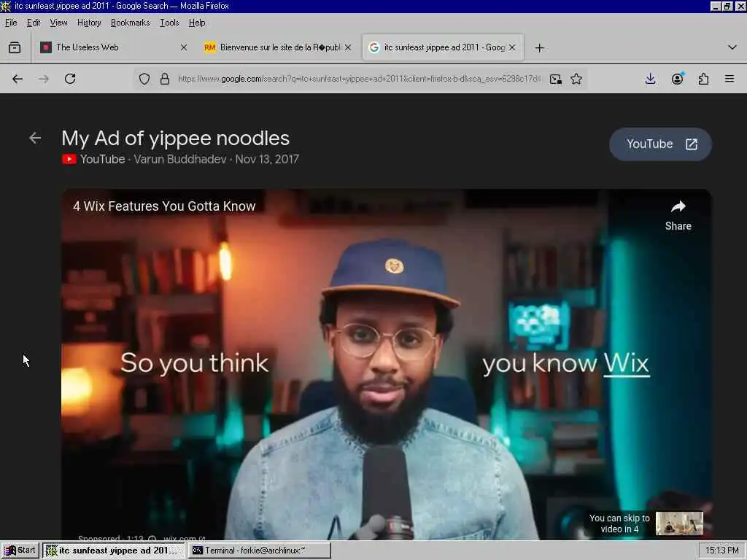The image size is (747, 560).
Task: Reload the current Google page
Action: [70, 79]
